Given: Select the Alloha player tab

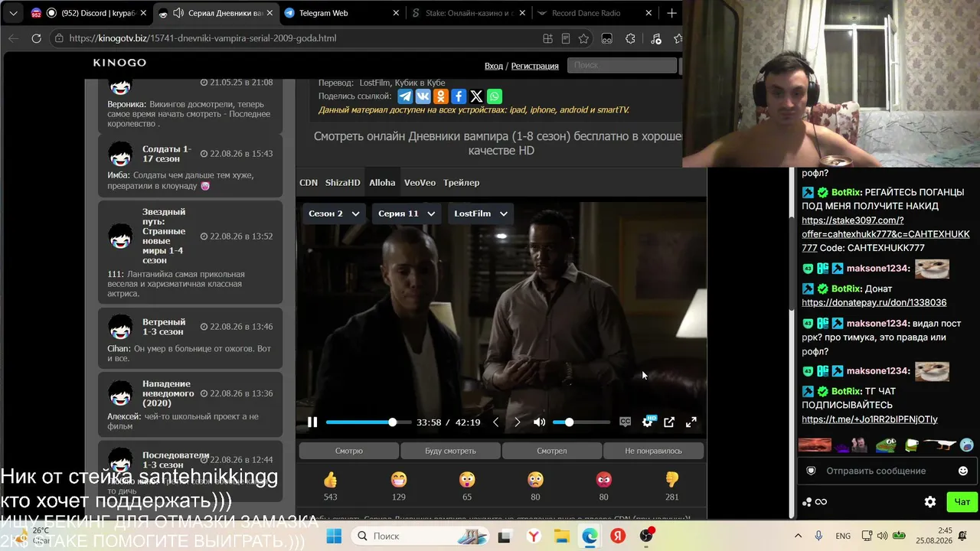Looking at the screenshot, I should (382, 183).
